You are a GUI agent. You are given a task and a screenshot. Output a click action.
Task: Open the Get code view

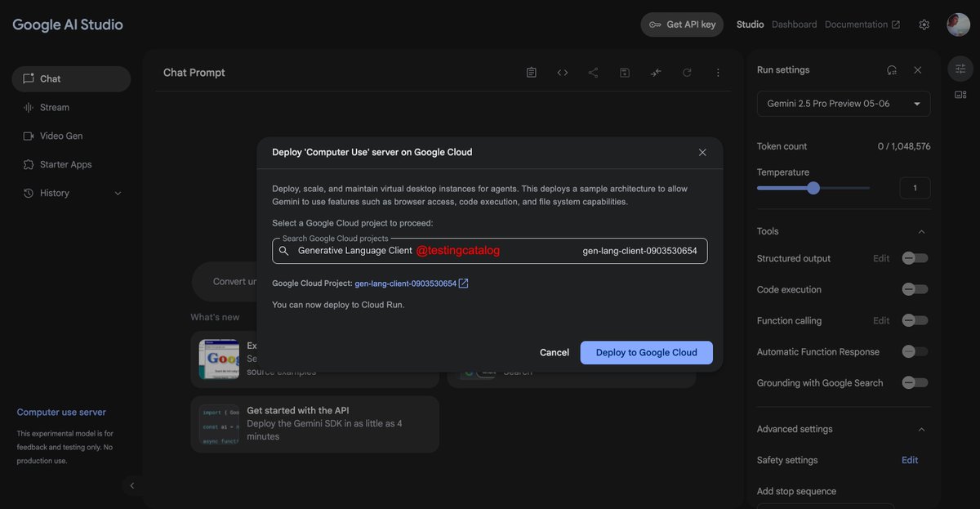(x=562, y=72)
